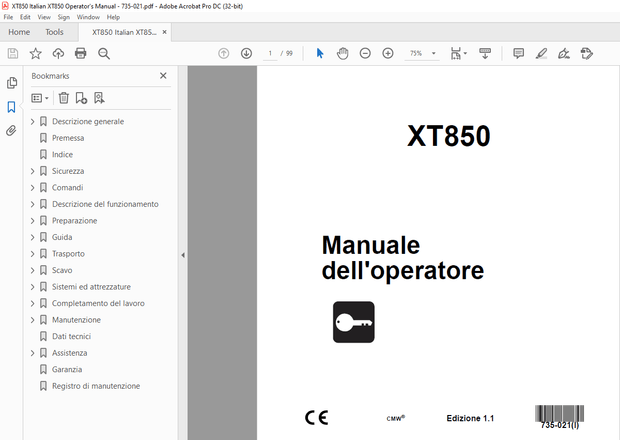
Task: Open the sign document tool
Action: pos(564,53)
